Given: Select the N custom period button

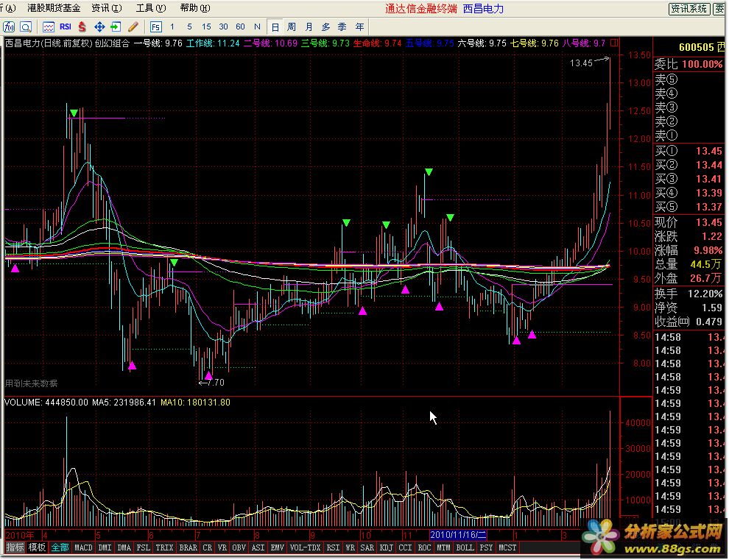Looking at the screenshot, I should click(x=257, y=27).
